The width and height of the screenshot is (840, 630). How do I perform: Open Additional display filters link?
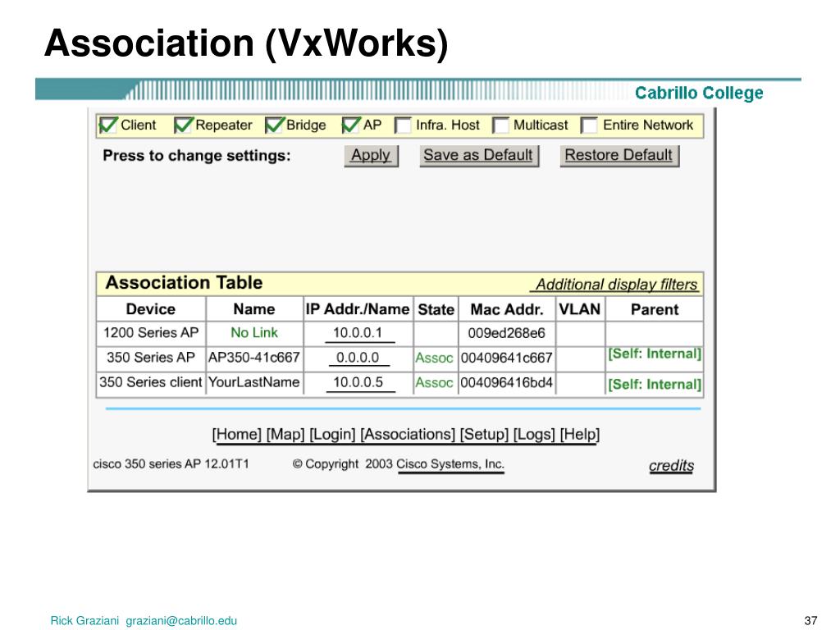pos(616,285)
